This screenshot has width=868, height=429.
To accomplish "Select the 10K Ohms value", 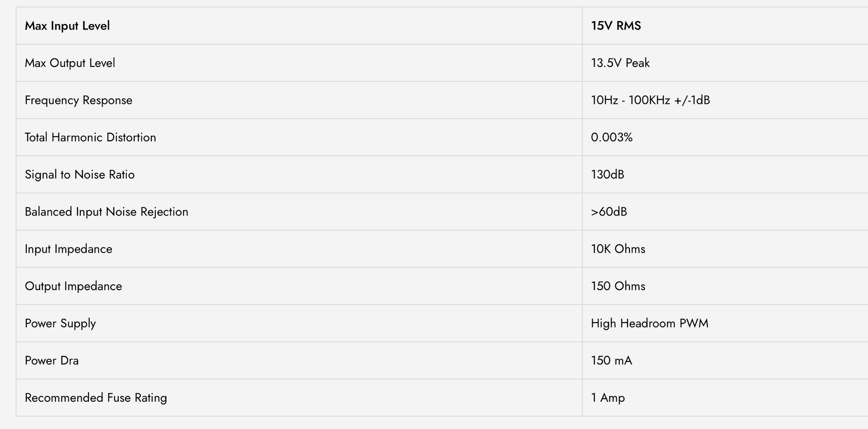I will (x=618, y=249).
